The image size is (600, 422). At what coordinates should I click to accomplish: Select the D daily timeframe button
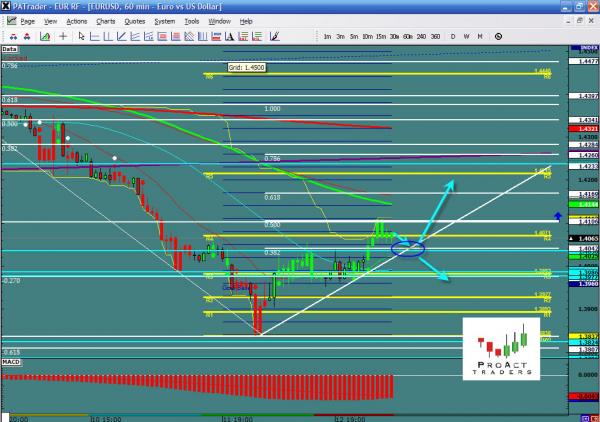click(452, 36)
